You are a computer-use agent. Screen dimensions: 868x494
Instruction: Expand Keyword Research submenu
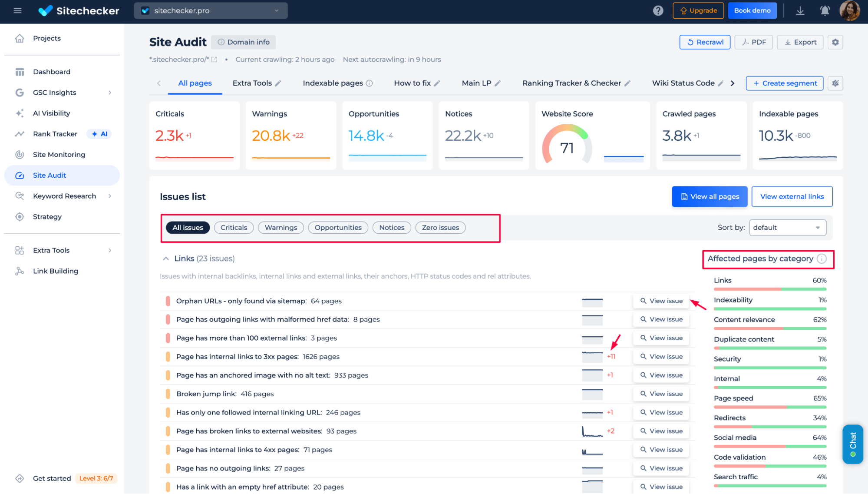point(110,196)
